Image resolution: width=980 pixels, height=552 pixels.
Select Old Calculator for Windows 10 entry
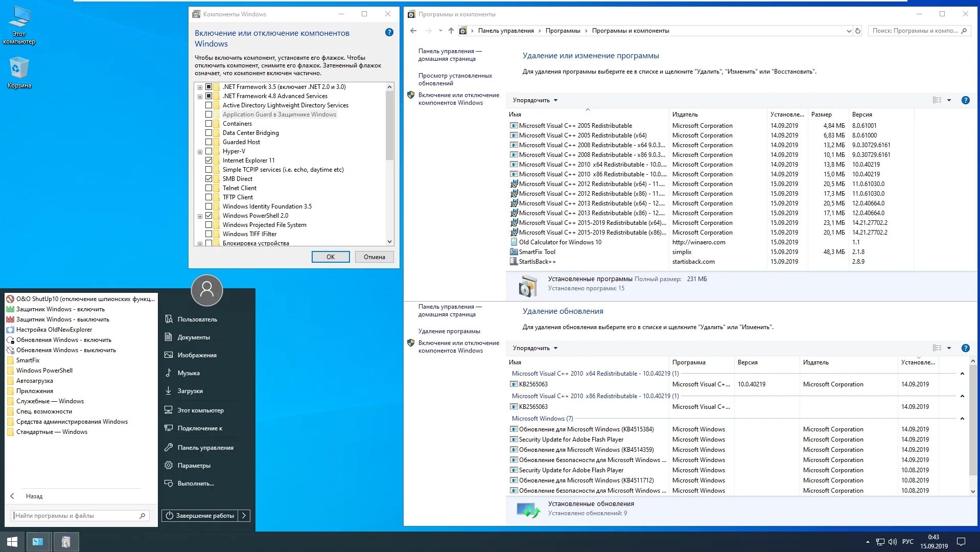[560, 242]
